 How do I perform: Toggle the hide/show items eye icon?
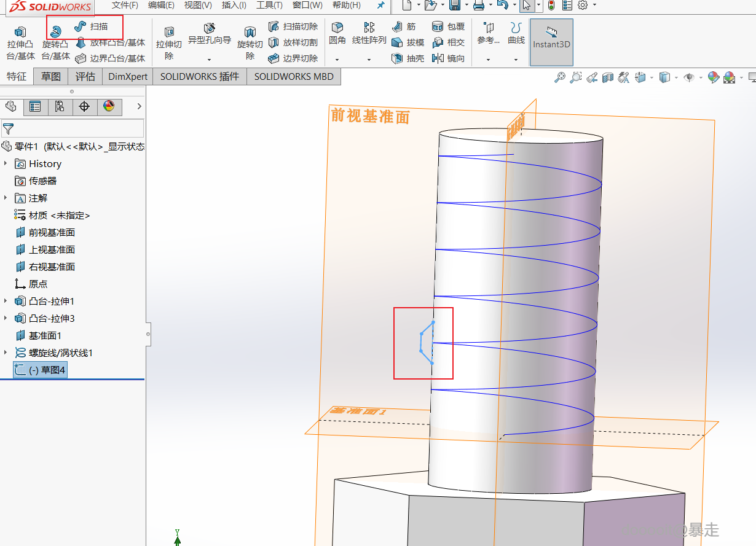pyautogui.click(x=689, y=77)
